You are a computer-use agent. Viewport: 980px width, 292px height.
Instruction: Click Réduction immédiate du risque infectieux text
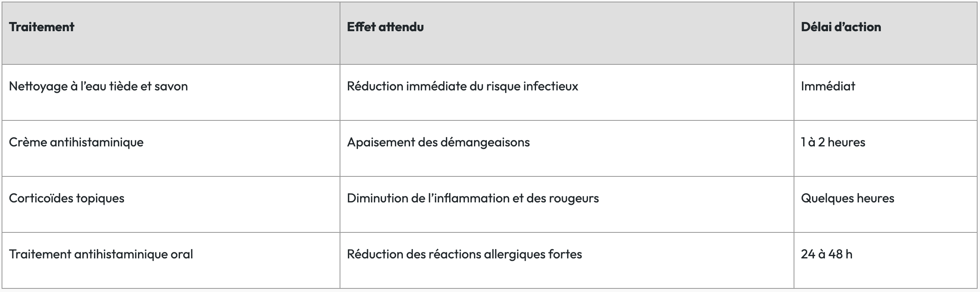pyautogui.click(x=462, y=86)
